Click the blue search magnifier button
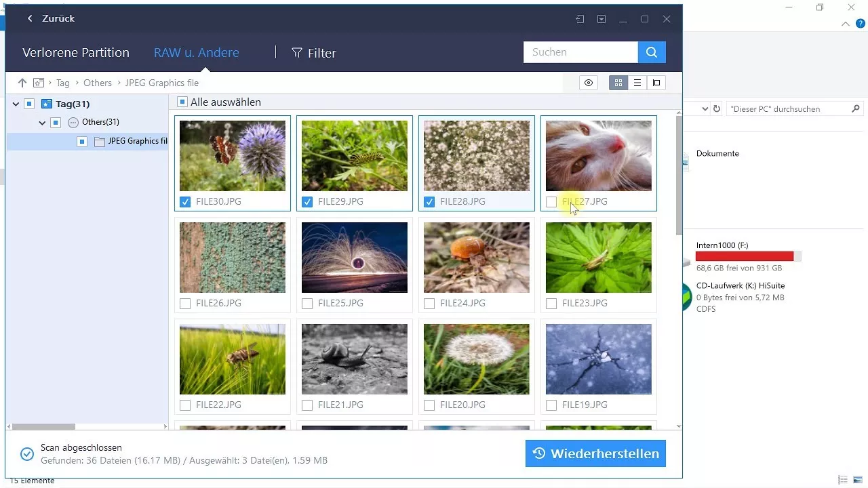Viewport: 868px width, 488px height. coord(651,52)
